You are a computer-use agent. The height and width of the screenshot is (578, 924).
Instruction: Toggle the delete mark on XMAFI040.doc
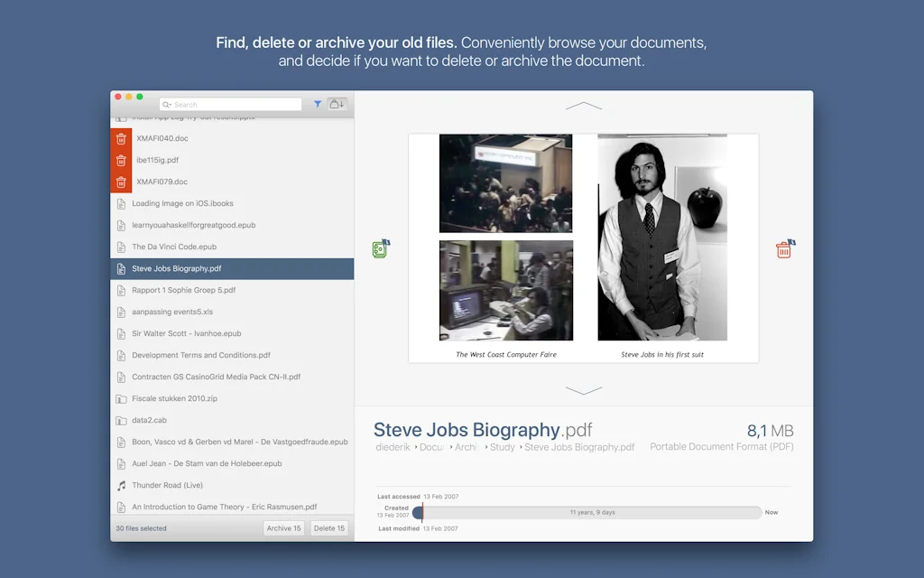[x=121, y=139]
